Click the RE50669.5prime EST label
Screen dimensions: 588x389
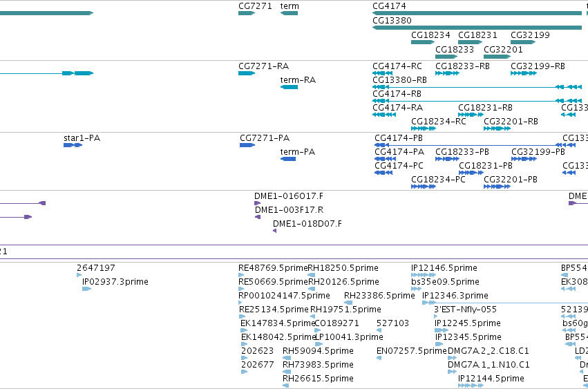273,283
